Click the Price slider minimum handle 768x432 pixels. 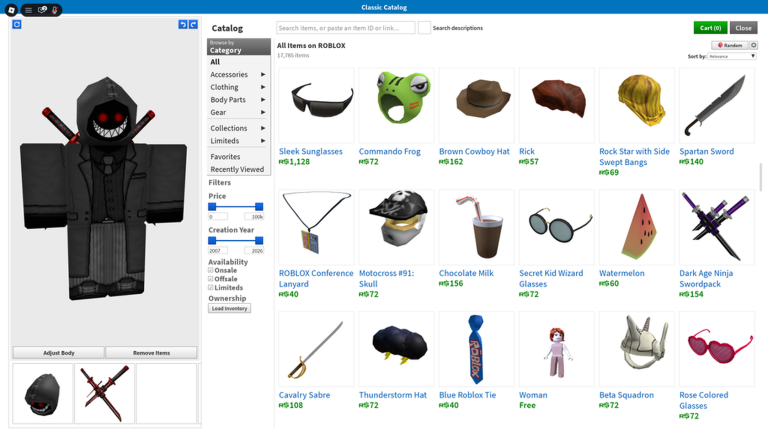[x=212, y=207]
